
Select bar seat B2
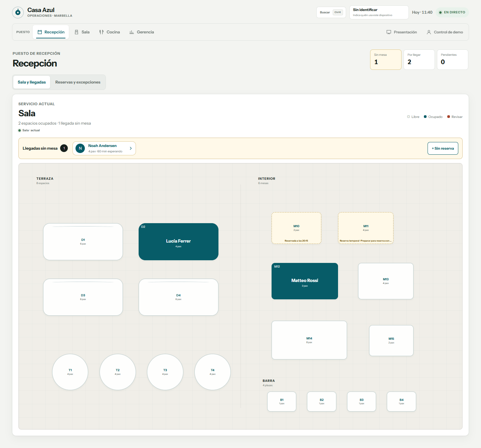(322, 402)
